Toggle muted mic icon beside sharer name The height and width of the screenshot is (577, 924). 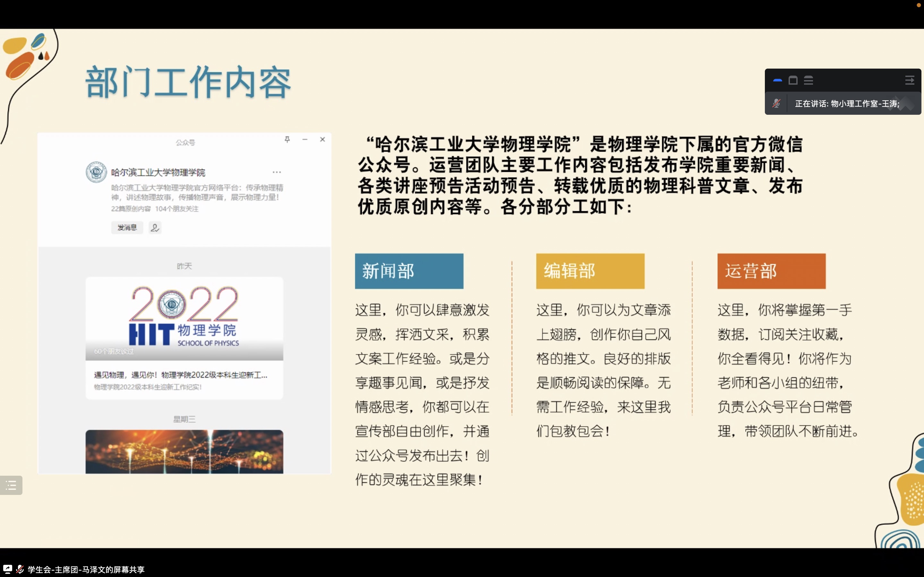pos(20,569)
